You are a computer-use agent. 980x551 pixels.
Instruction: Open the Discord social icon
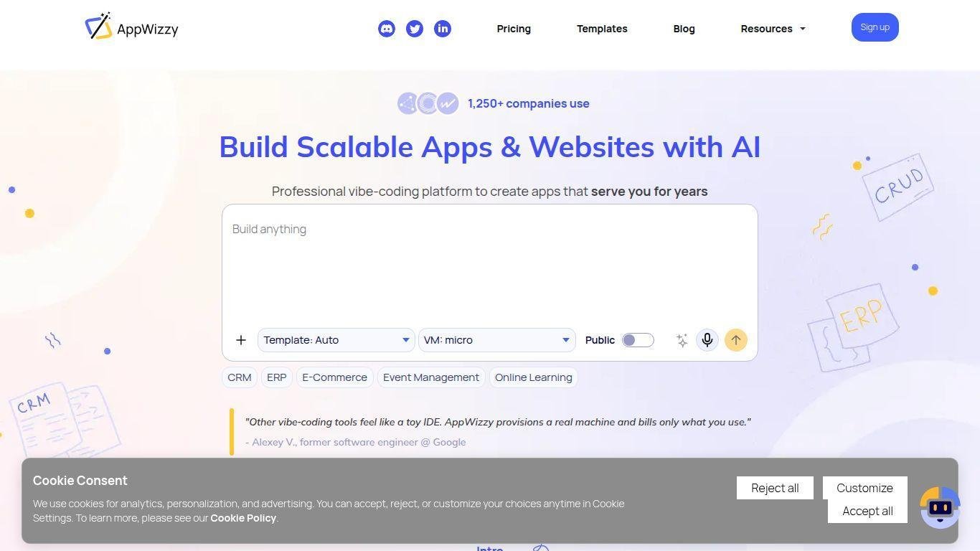387,29
